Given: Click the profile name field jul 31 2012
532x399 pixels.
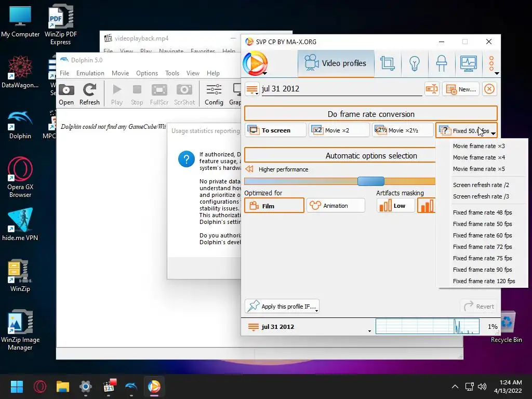Looking at the screenshot, I should tap(342, 89).
